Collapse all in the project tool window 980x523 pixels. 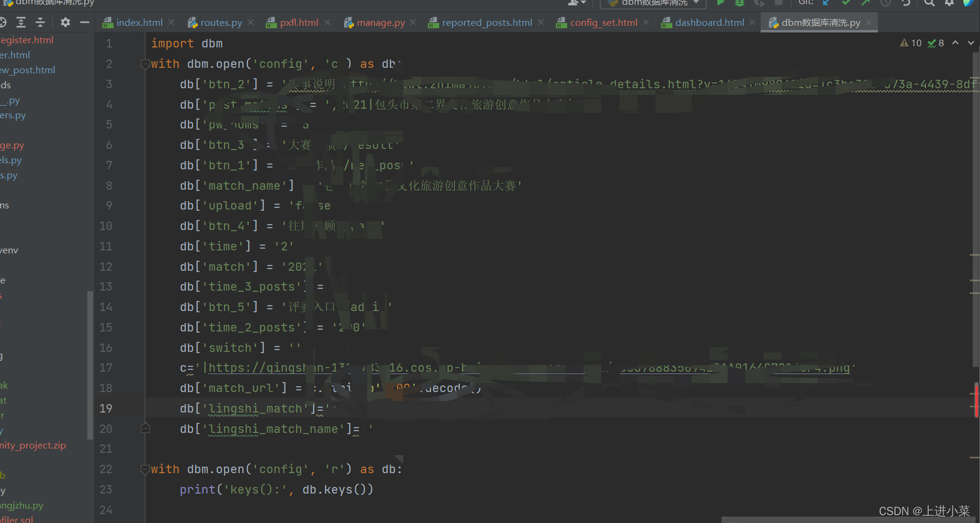[40, 22]
